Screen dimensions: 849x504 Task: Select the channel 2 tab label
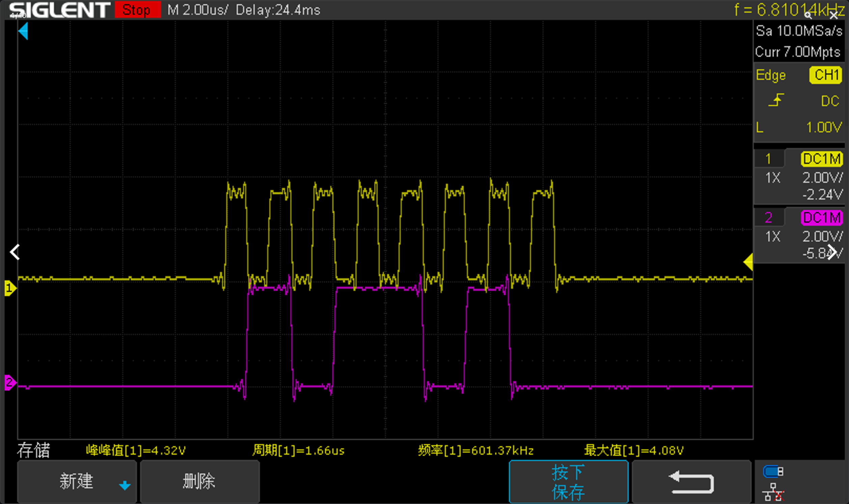(x=769, y=218)
